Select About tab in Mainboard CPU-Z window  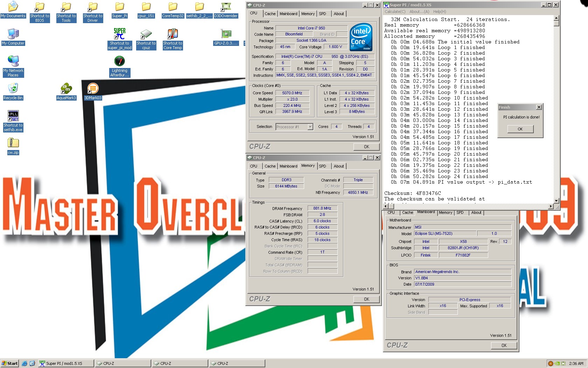pos(476,212)
